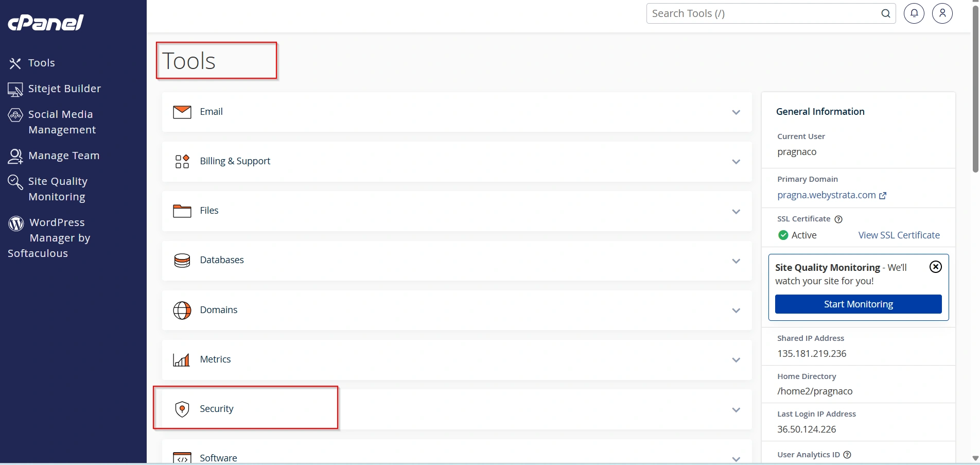Click the Site Quality Monitoring magnifier icon
The height and width of the screenshot is (465, 980).
15,182
